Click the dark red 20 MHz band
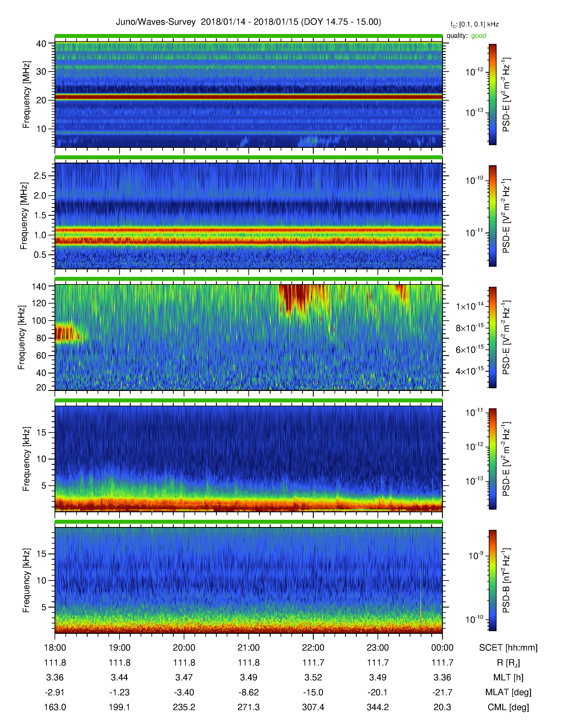Image resolution: width=563 pixels, height=728 pixels. pos(248,97)
